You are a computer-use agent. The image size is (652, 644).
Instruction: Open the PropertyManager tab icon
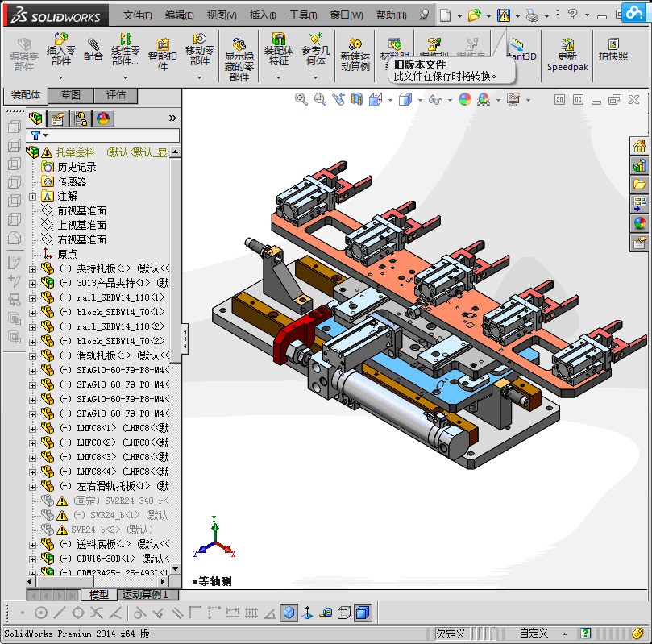(x=58, y=118)
